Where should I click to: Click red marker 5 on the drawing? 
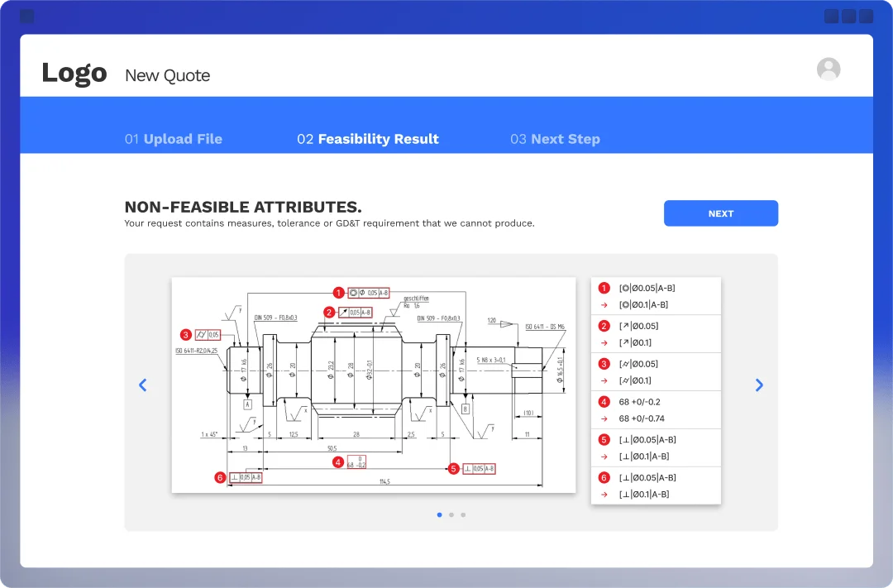453,469
